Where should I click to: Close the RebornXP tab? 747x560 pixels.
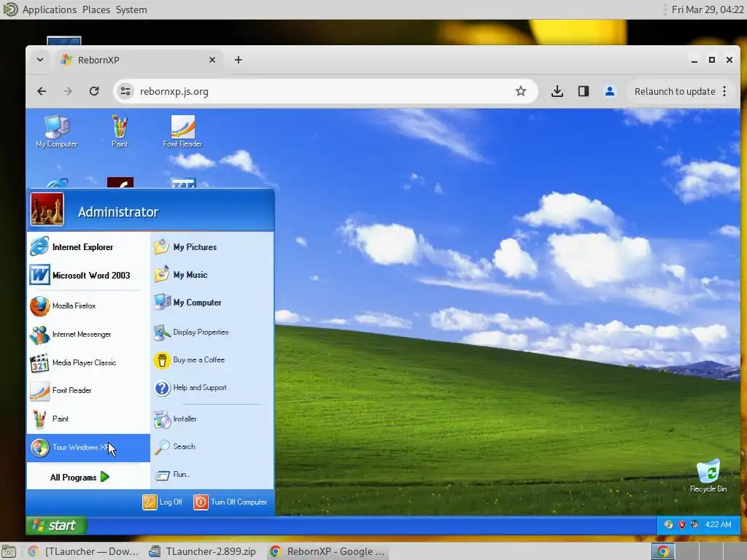[x=212, y=60]
